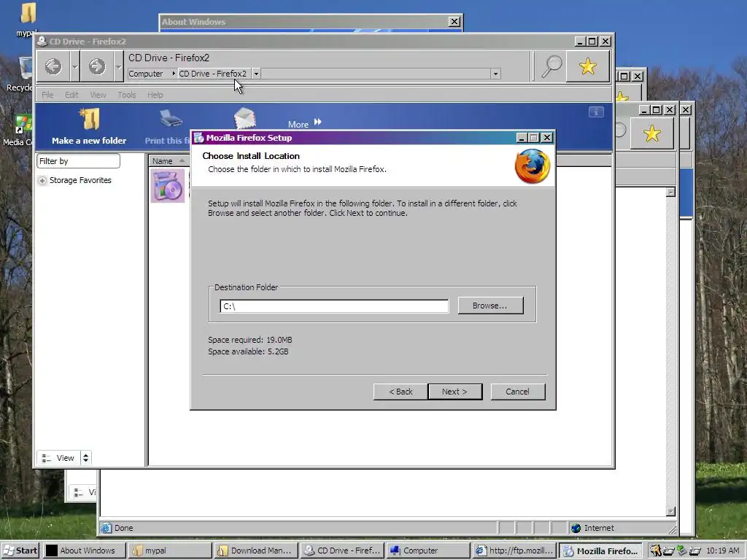Switch to About Windows taskbar button

85,551
